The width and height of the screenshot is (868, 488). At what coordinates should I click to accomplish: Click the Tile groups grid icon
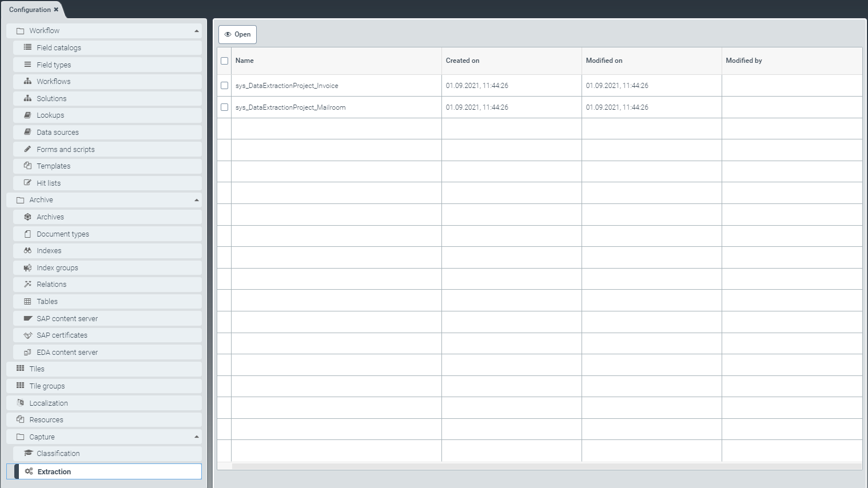pyautogui.click(x=21, y=386)
